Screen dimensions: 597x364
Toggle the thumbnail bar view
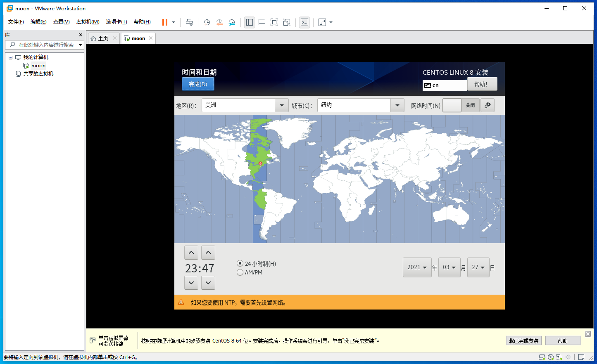[262, 22]
